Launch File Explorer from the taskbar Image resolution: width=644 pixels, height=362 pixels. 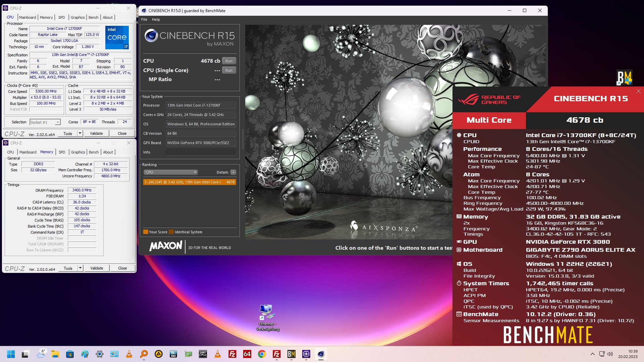pos(55,354)
